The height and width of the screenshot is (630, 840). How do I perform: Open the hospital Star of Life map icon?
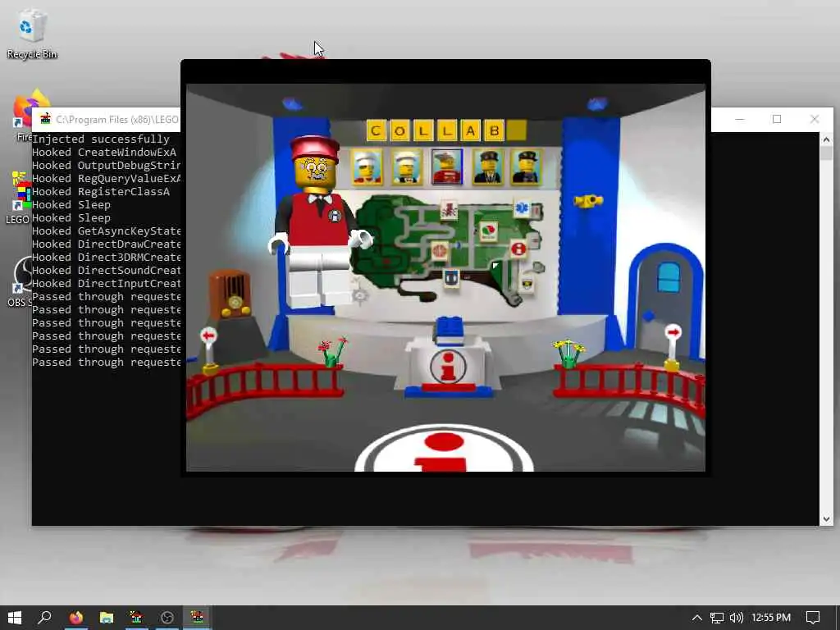522,208
